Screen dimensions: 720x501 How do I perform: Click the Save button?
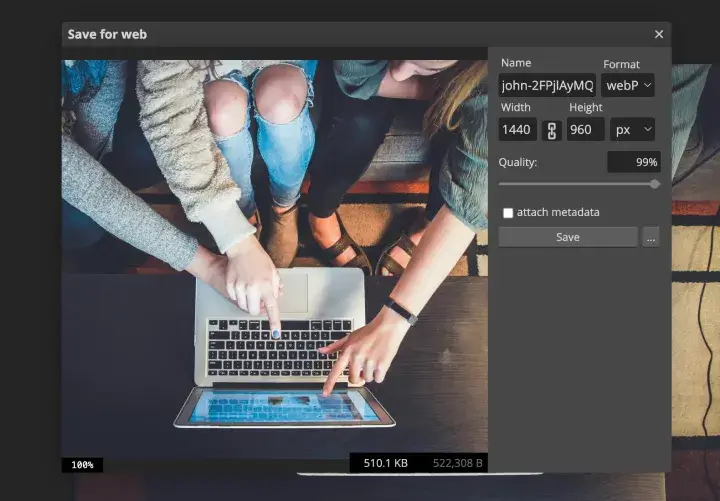(x=568, y=237)
